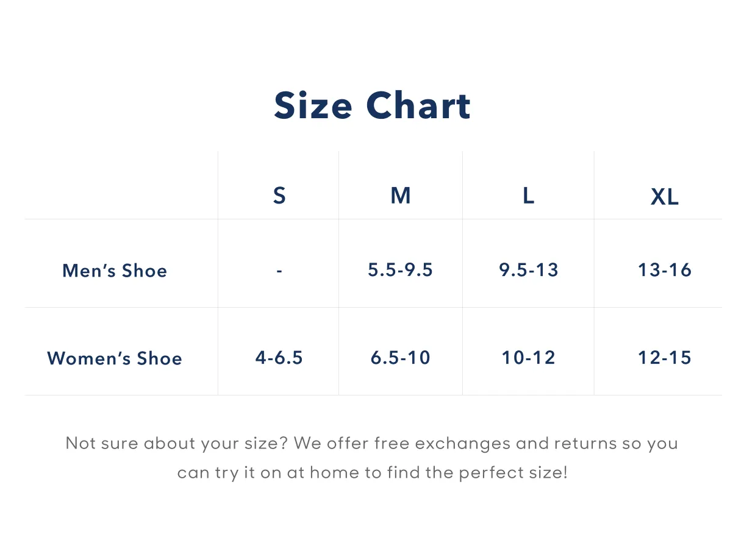Click the dash in Men's size S cell
The width and height of the screenshot is (744, 560).
(x=279, y=270)
